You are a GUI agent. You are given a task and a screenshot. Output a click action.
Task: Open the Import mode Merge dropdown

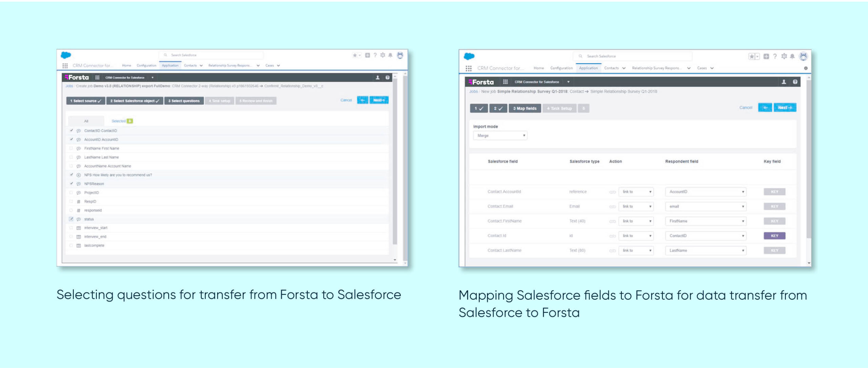[x=500, y=136]
